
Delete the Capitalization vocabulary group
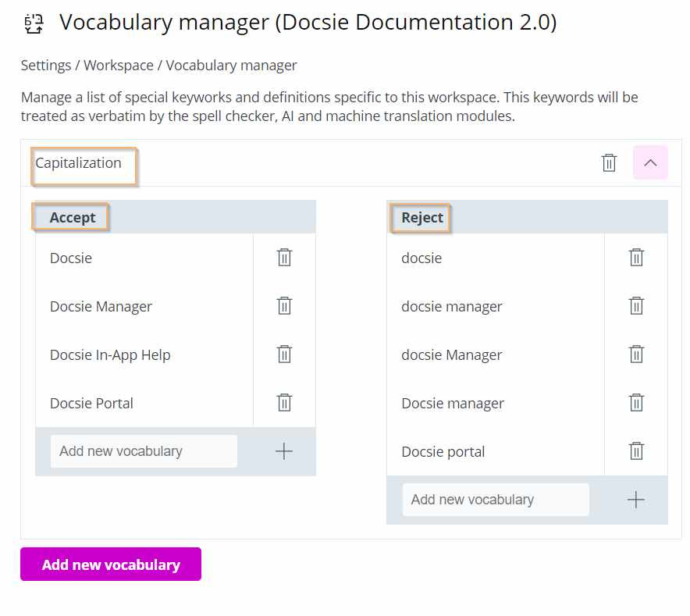tap(609, 162)
